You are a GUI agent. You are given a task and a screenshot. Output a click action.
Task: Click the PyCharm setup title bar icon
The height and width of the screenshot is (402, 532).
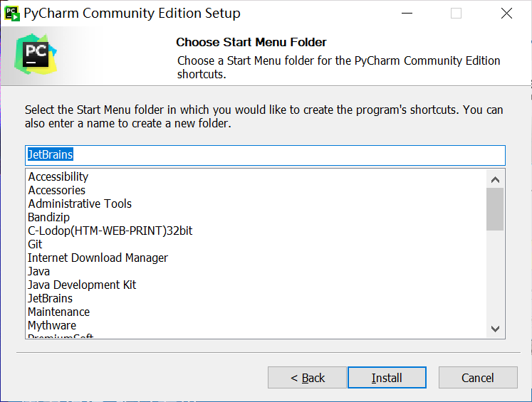(x=12, y=14)
